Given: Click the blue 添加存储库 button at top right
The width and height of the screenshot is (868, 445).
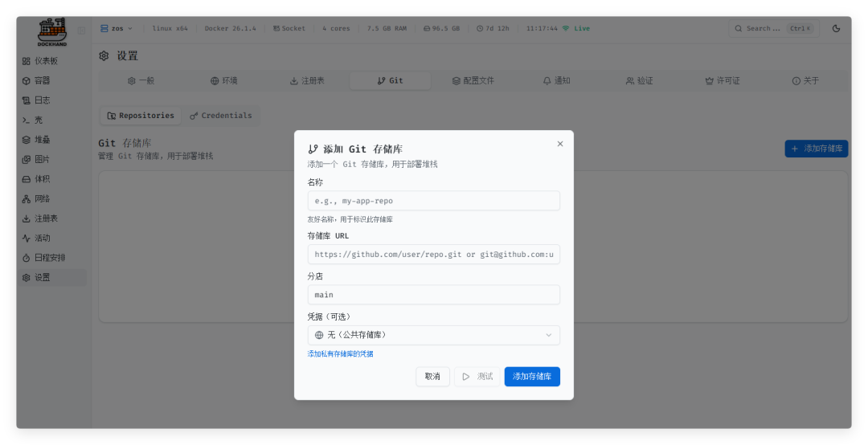Looking at the screenshot, I should (x=816, y=149).
